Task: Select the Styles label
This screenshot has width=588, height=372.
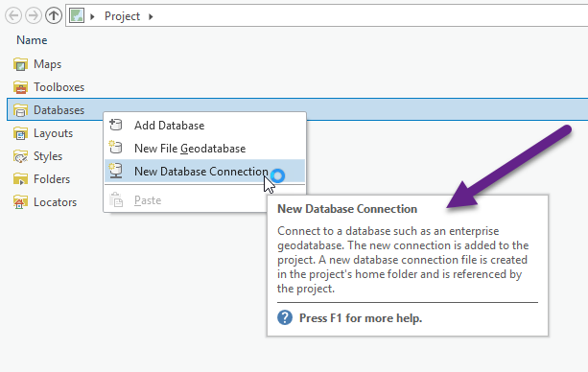Action: (x=48, y=156)
